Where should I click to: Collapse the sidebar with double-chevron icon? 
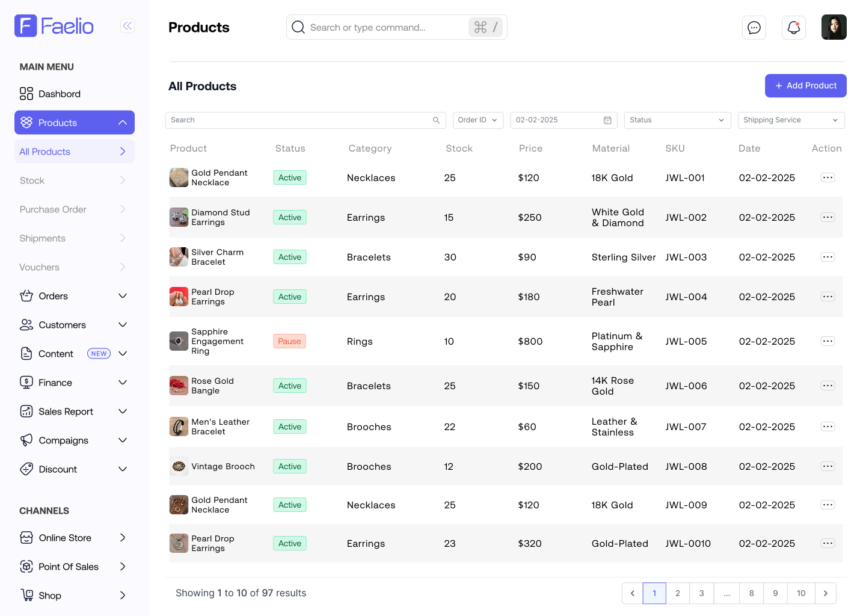[127, 26]
